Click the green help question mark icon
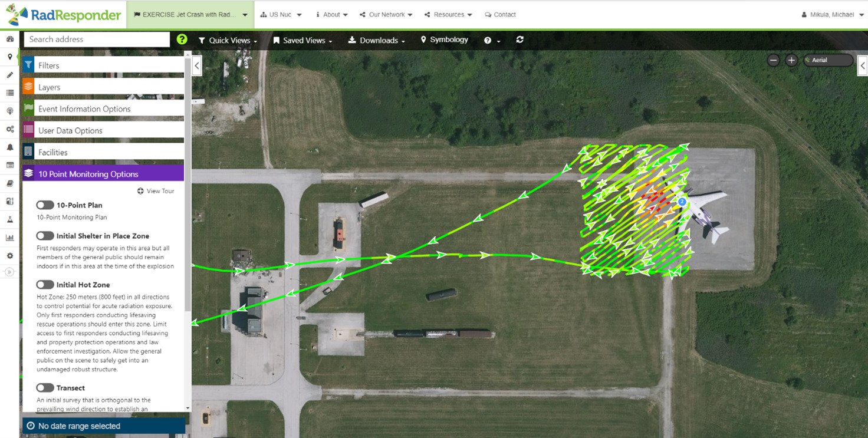The height and width of the screenshot is (438, 868). point(182,39)
